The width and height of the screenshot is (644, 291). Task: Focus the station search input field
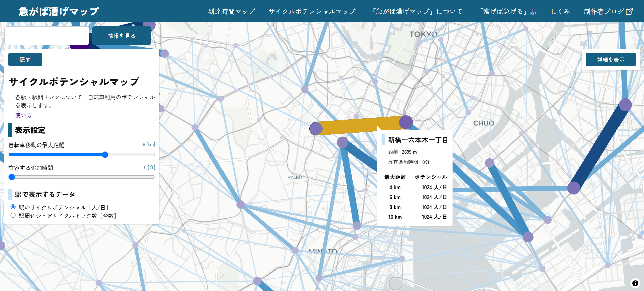47,36
